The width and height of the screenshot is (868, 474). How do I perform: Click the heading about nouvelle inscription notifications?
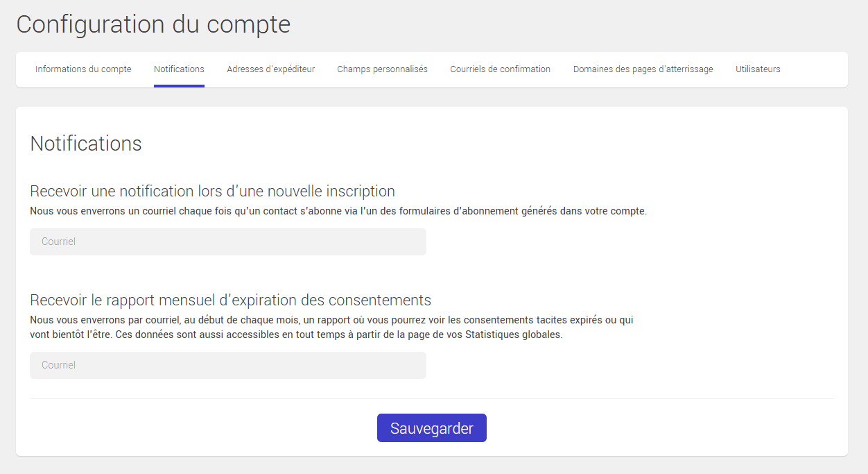point(212,191)
